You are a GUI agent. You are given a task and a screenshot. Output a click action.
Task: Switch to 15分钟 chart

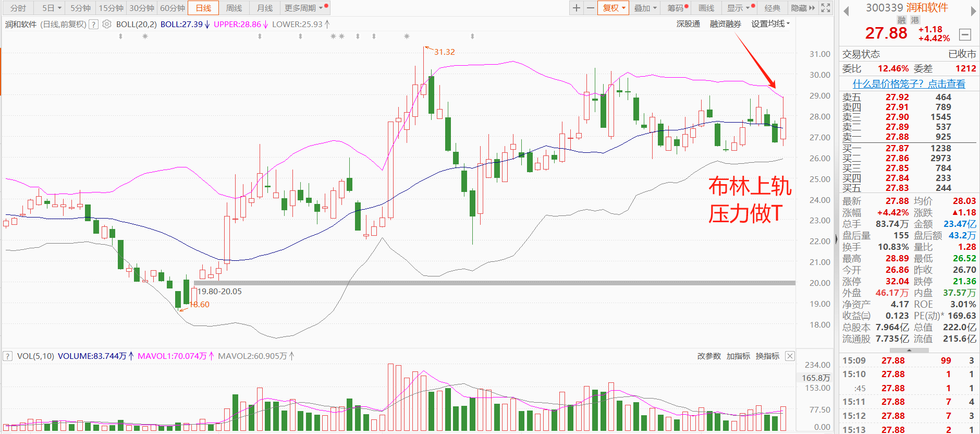click(x=111, y=8)
